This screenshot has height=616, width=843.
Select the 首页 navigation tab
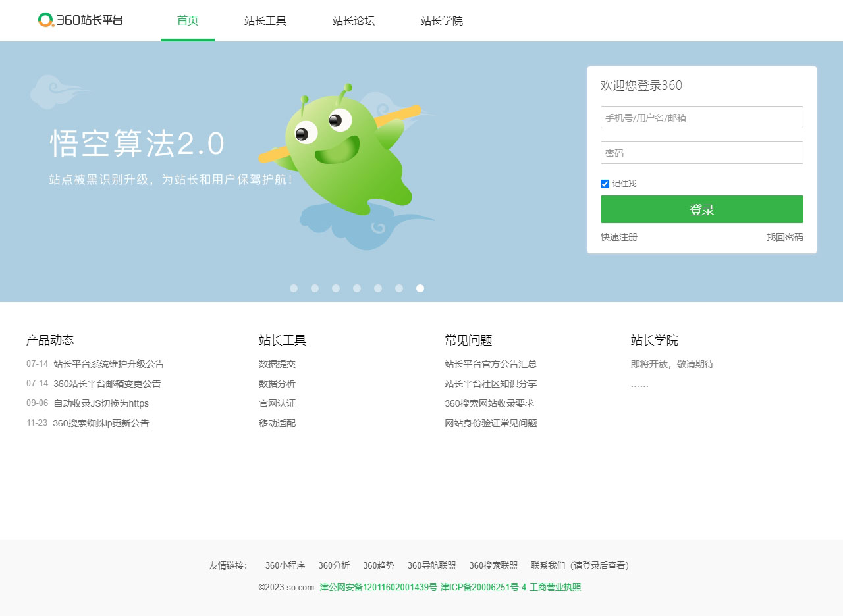click(x=188, y=21)
